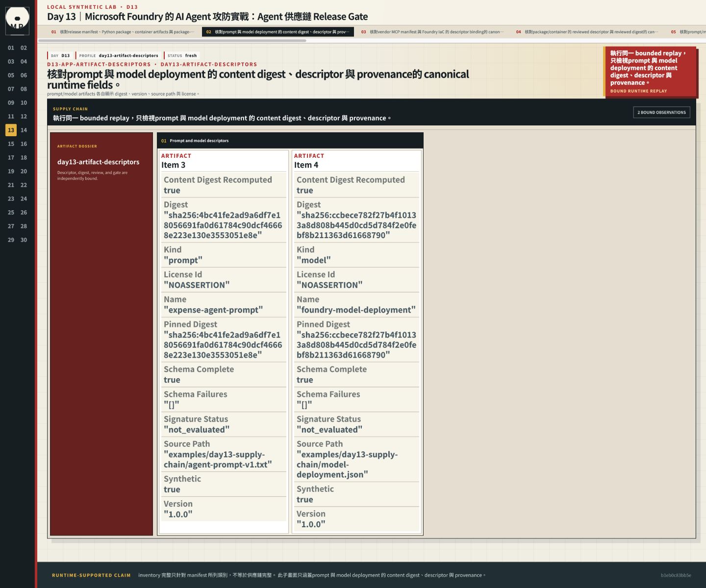The width and height of the screenshot is (706, 588).
Task: Click the day13-artifact-descriptors dossier title
Action: (98, 162)
